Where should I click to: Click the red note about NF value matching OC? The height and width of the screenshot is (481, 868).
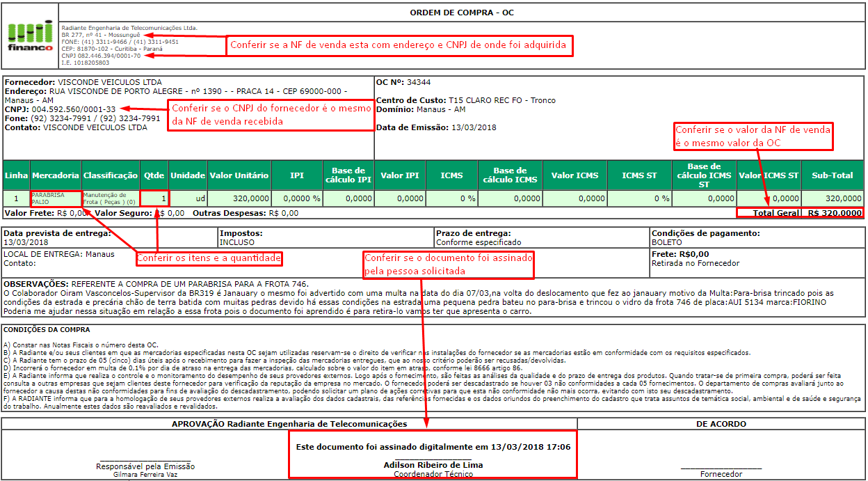[753, 136]
